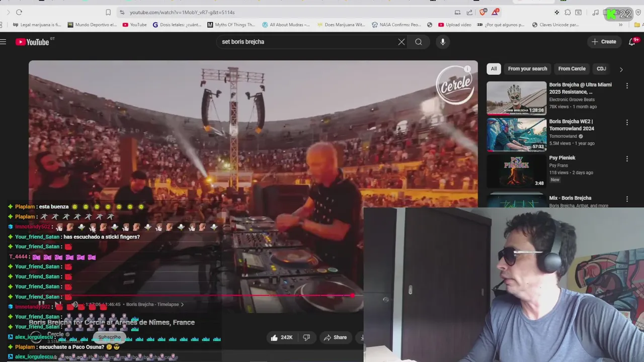Open options menu for Psy Pieniek video

pos(627,159)
